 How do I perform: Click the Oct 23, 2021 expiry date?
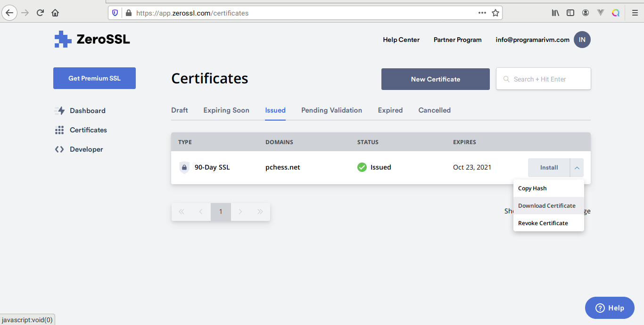472,167
